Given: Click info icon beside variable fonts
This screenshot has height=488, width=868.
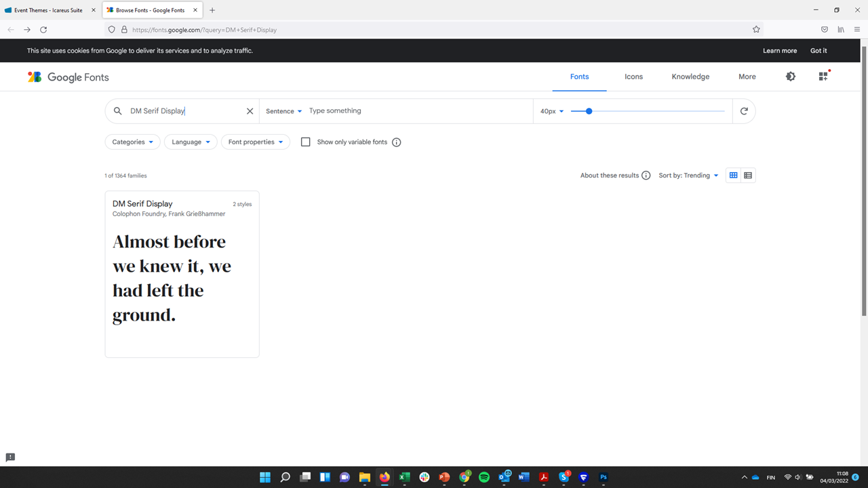Looking at the screenshot, I should click(397, 142).
